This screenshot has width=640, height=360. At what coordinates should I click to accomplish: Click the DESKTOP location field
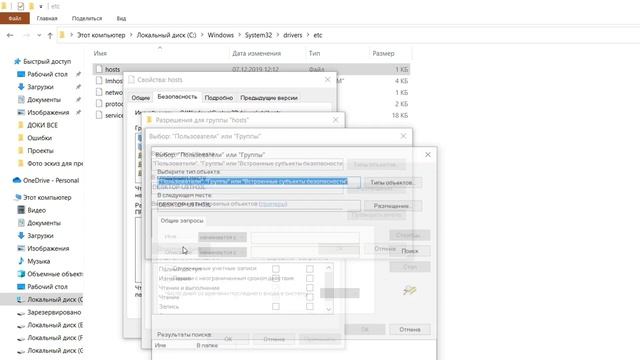point(259,205)
